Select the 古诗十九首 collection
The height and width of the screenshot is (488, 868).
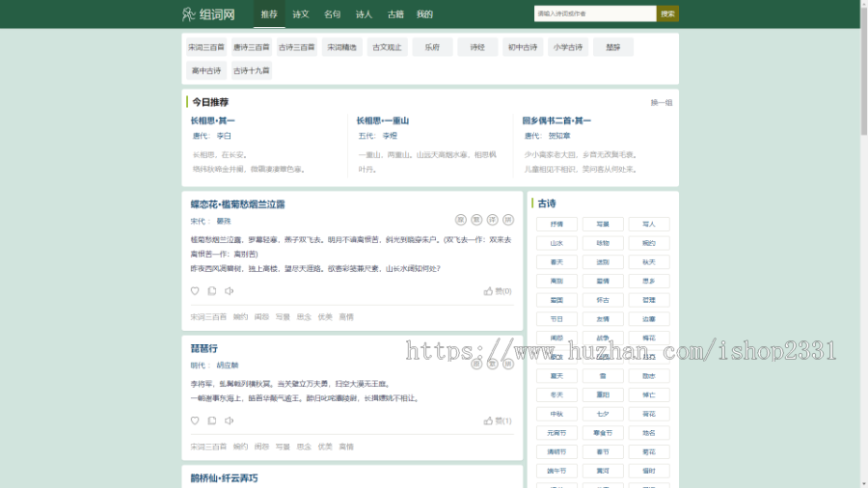pyautogui.click(x=252, y=70)
